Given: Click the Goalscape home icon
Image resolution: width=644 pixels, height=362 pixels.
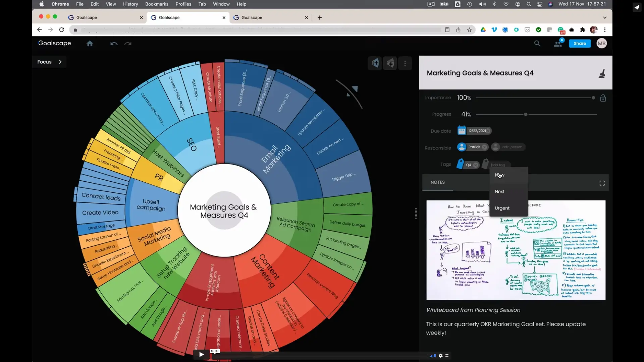Looking at the screenshot, I should coord(90,44).
